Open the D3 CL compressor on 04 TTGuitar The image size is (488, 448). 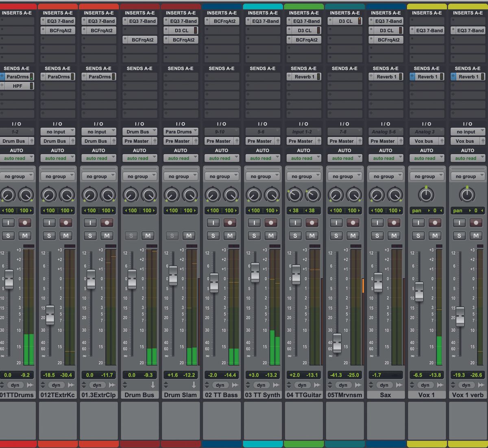pyautogui.click(x=304, y=30)
